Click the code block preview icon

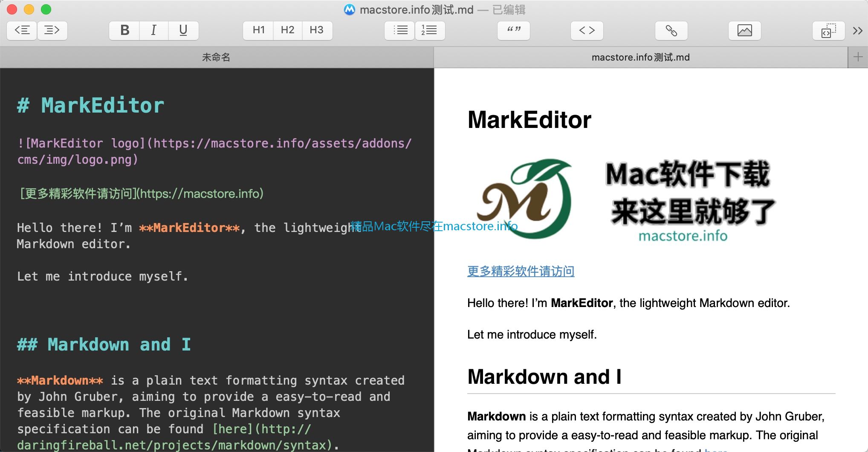pyautogui.click(x=829, y=30)
